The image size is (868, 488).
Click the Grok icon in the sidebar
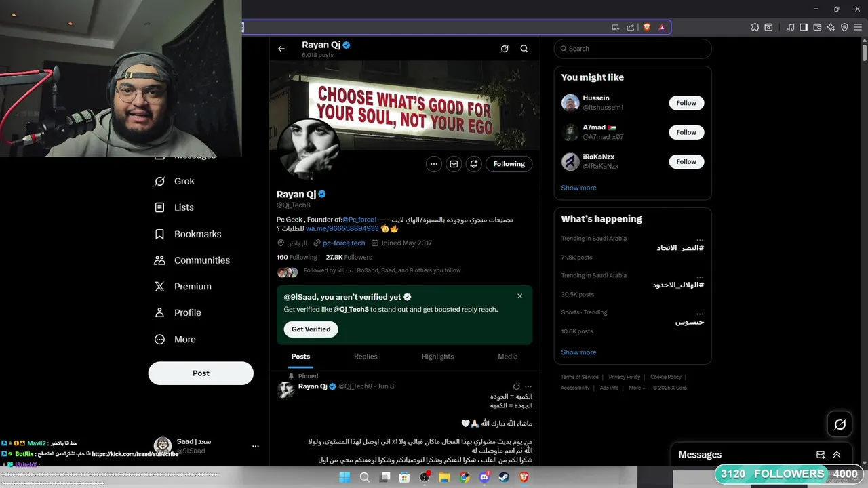(159, 181)
